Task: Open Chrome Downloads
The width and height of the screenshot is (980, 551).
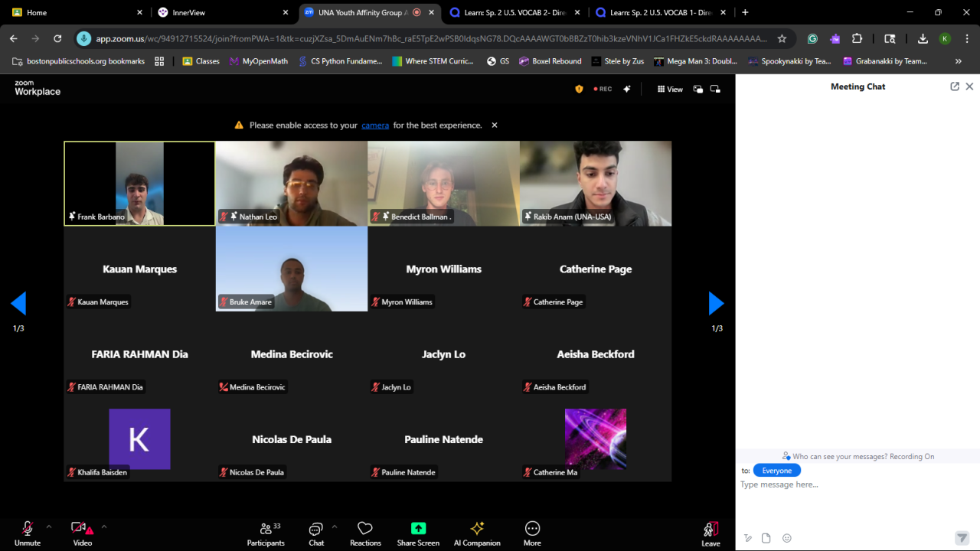Action: (923, 38)
